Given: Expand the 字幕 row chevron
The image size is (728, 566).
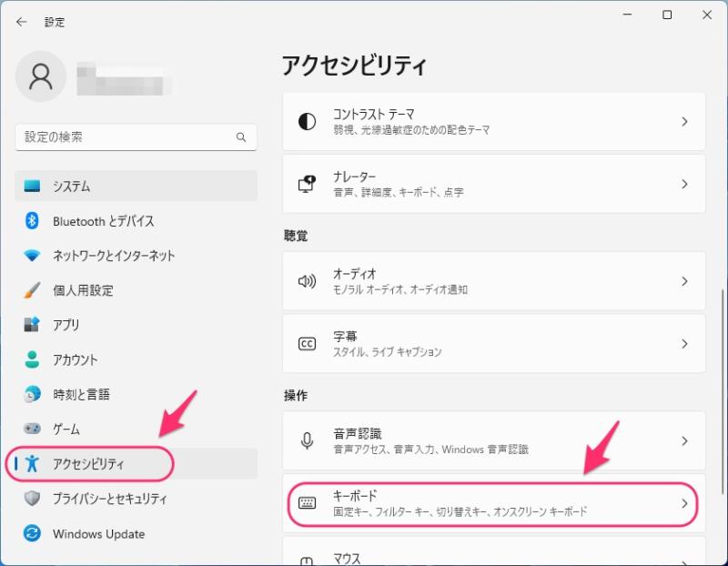Looking at the screenshot, I should tap(684, 344).
